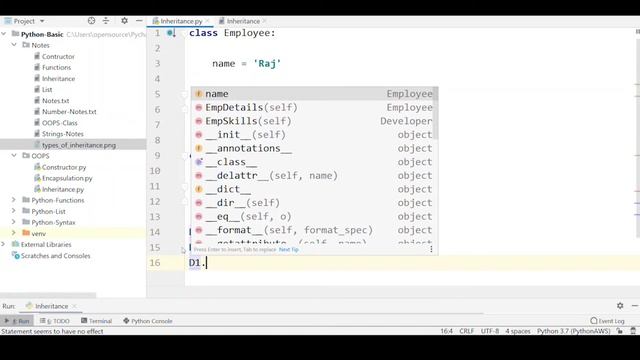The width and height of the screenshot is (640, 360).
Task: Close the Inheritance.py editor tab
Action: pos(207,21)
